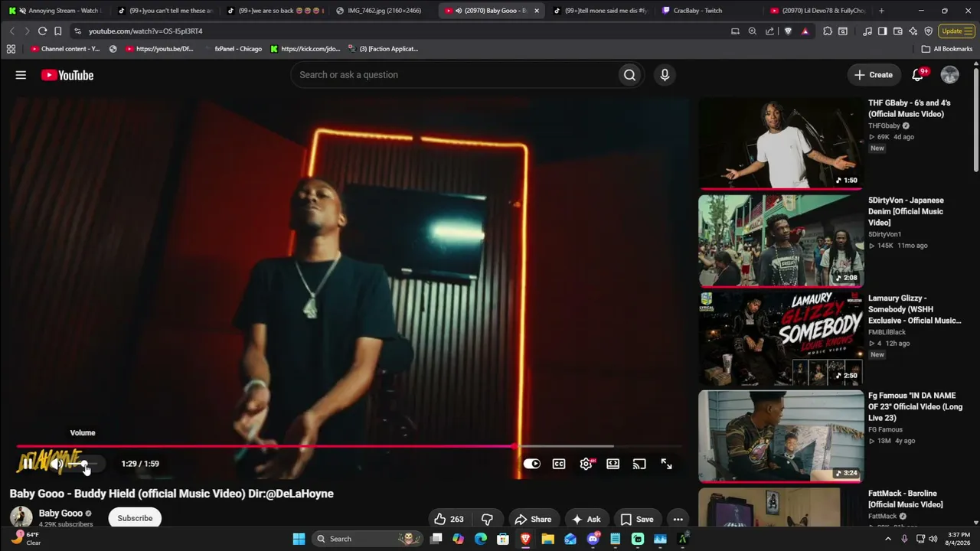
Task: Switch to the Annoying Stream browser tab
Action: click(55, 11)
